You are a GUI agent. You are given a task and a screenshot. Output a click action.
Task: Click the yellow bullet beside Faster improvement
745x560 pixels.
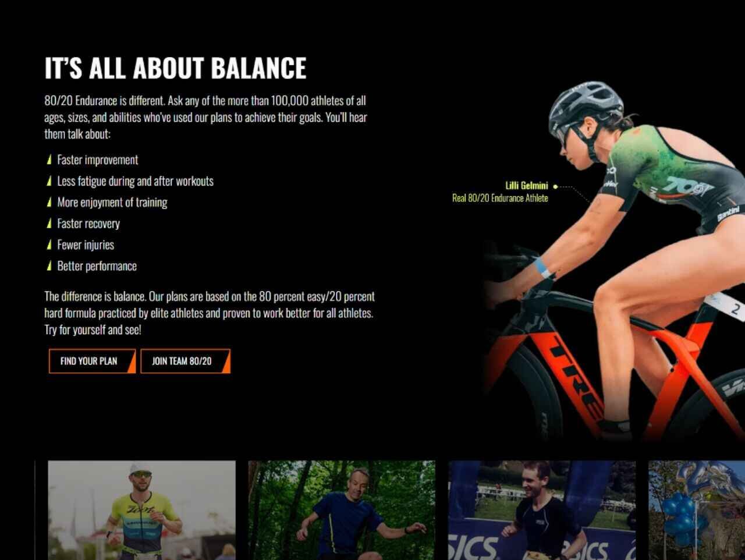click(x=49, y=160)
